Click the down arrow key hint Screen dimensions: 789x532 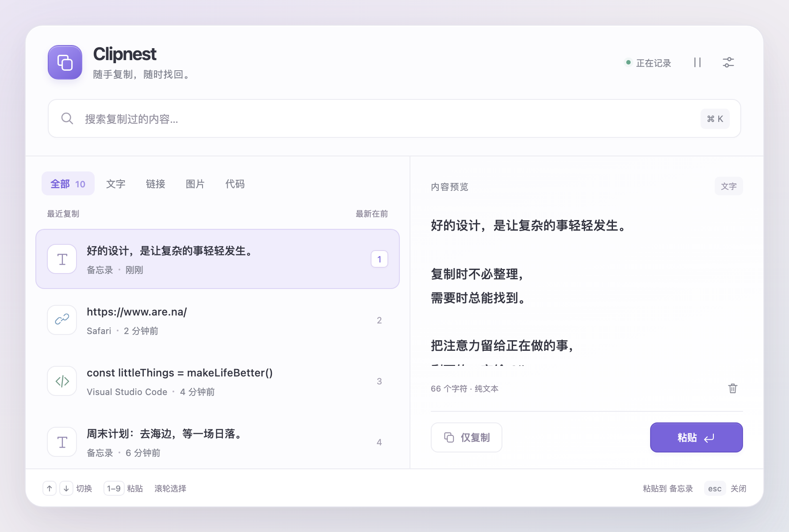tap(66, 488)
